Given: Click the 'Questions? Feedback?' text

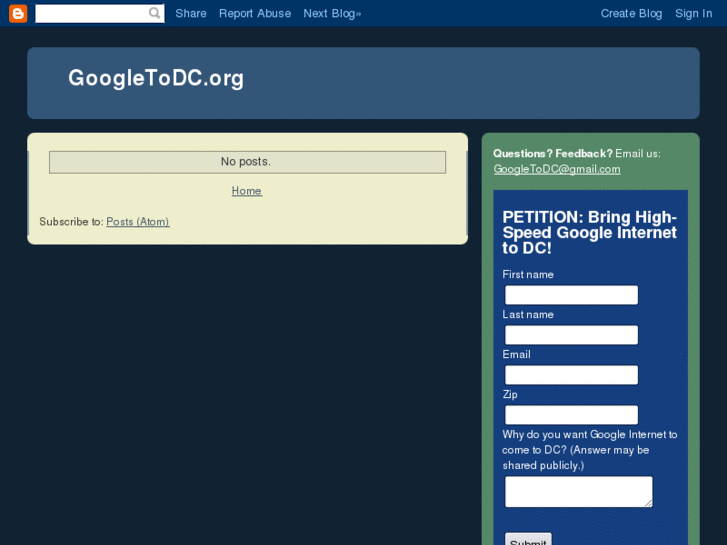Looking at the screenshot, I should point(553,154).
